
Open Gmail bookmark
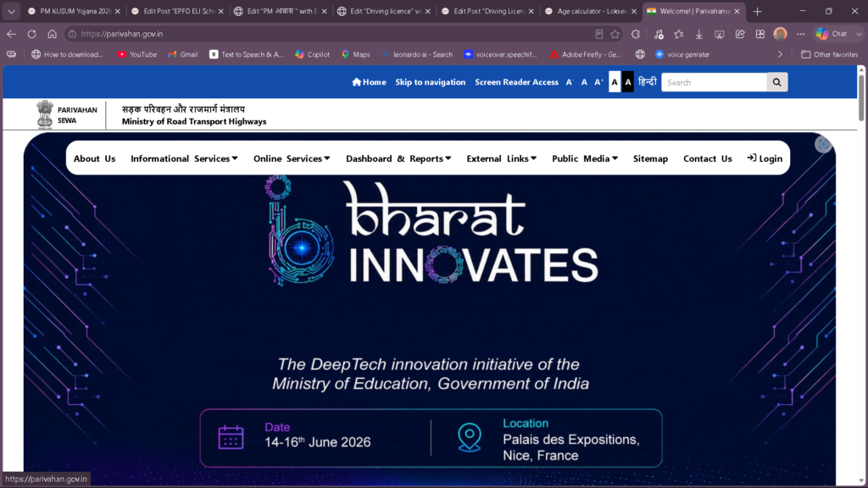(x=183, y=54)
